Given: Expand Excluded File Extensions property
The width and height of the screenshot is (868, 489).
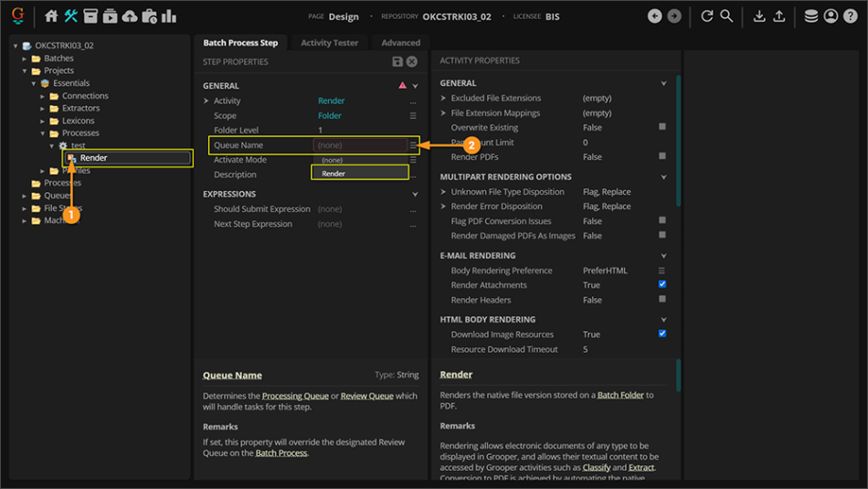Looking at the screenshot, I should (443, 98).
